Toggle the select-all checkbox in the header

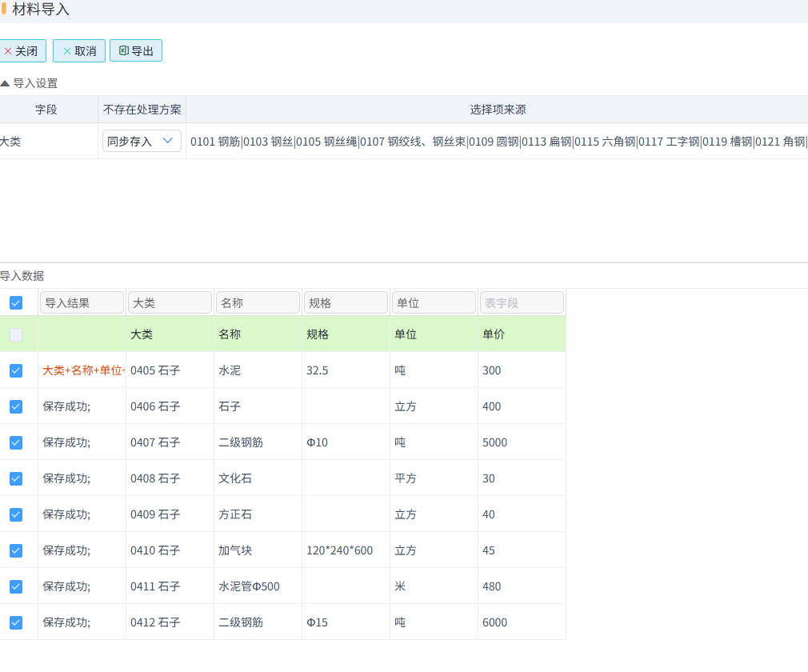pyautogui.click(x=16, y=303)
